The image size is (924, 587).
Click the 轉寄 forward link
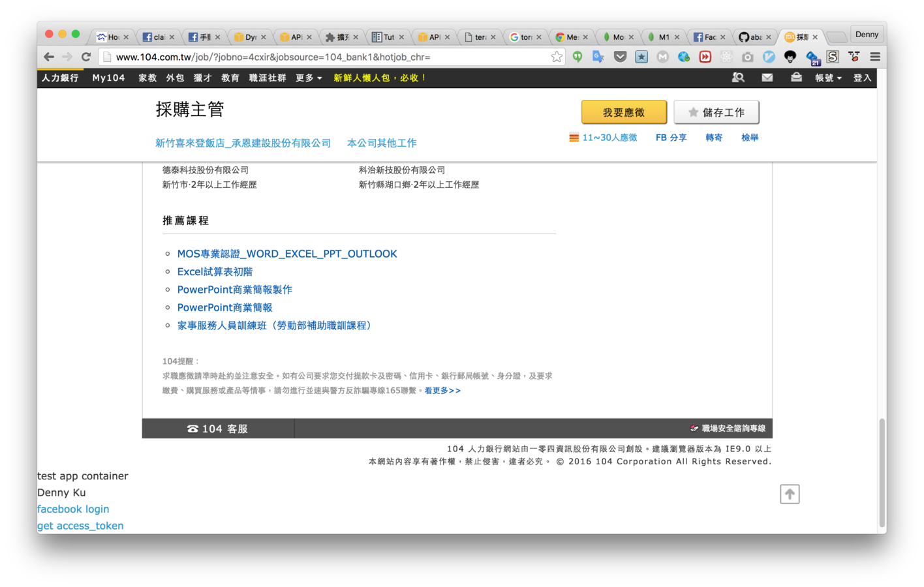[714, 138]
